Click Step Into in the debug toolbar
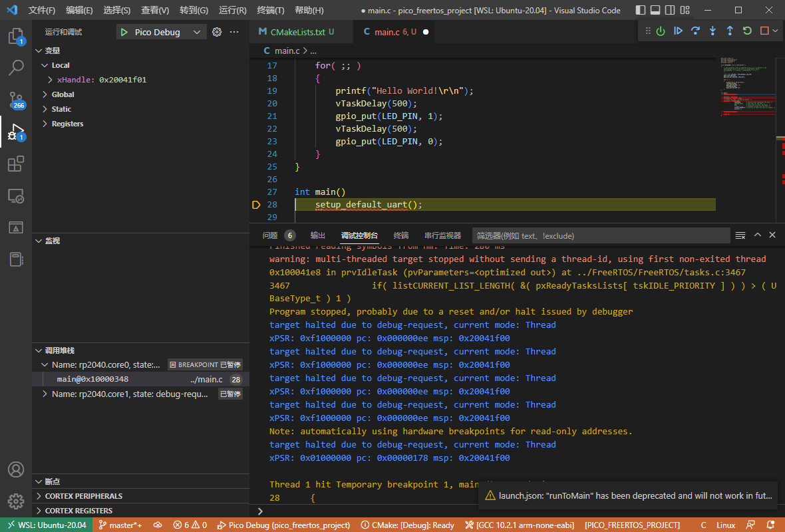785x532 pixels. pos(712,31)
